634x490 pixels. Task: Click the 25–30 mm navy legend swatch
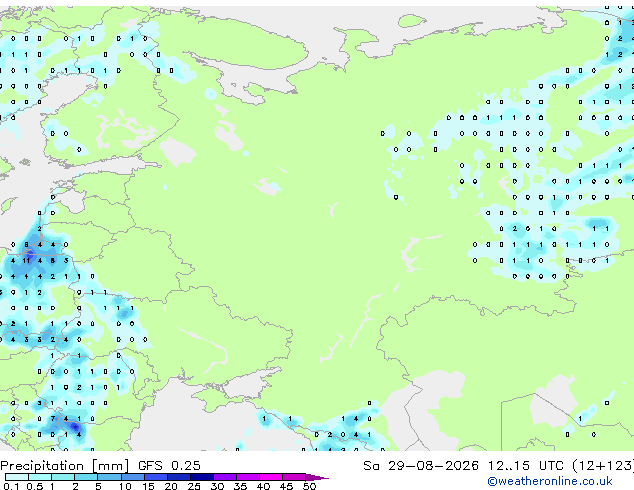pos(201,477)
